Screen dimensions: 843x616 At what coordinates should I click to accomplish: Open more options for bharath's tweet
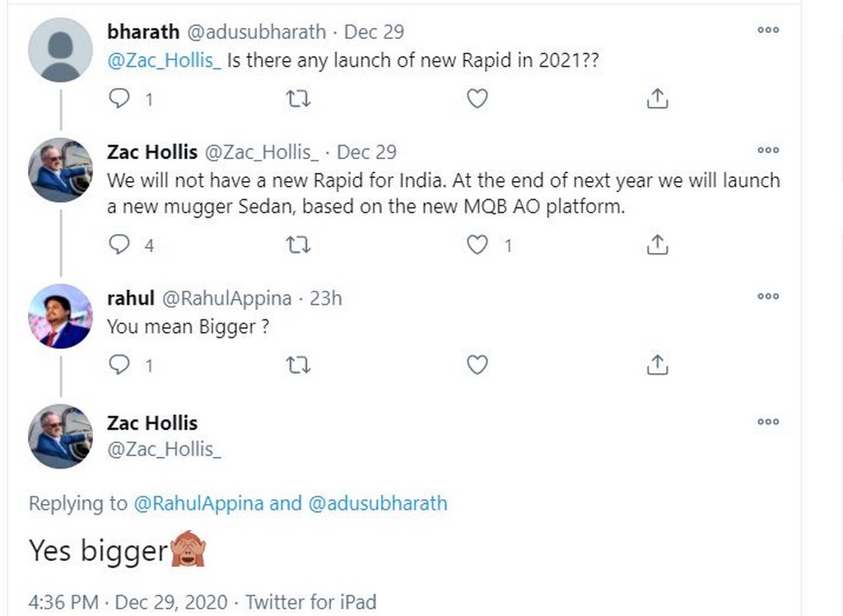coord(767,30)
